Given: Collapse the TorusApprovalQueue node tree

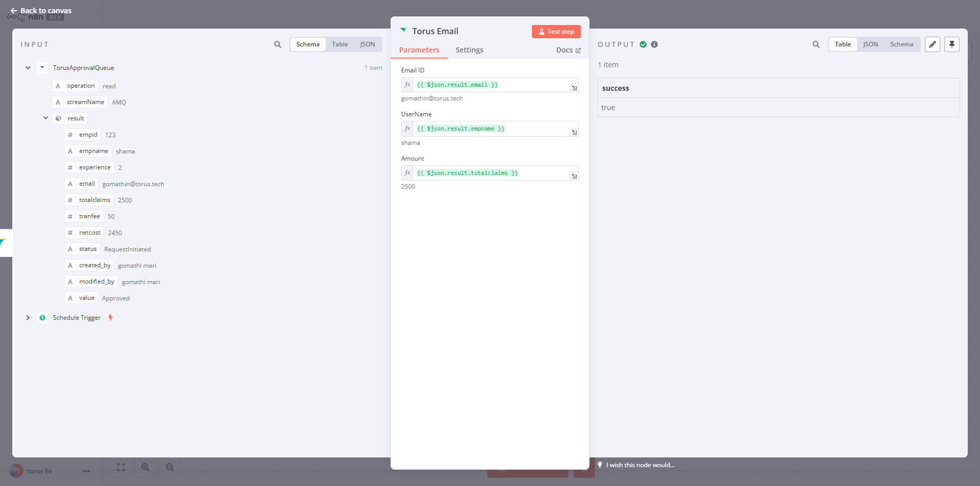Looking at the screenshot, I should (28, 68).
